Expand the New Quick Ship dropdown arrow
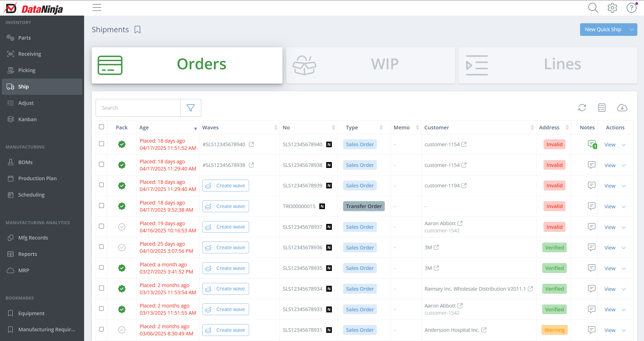The height and width of the screenshot is (341, 644). coord(631,30)
